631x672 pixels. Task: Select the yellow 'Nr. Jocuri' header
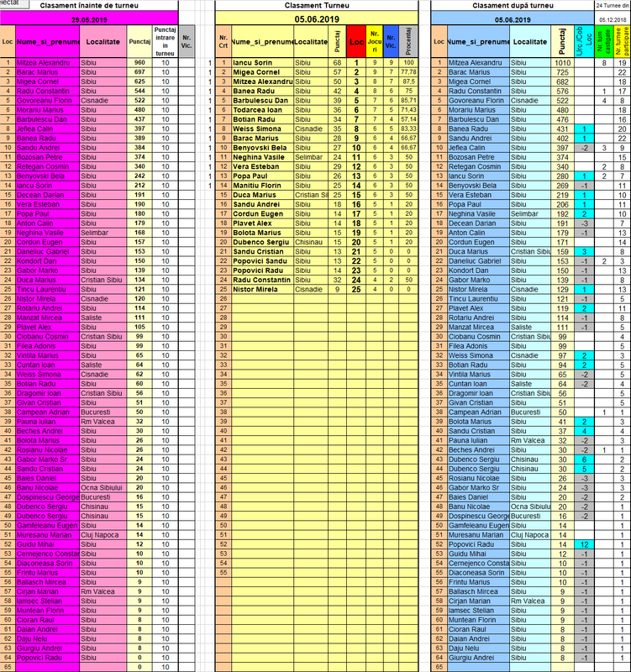click(375, 41)
